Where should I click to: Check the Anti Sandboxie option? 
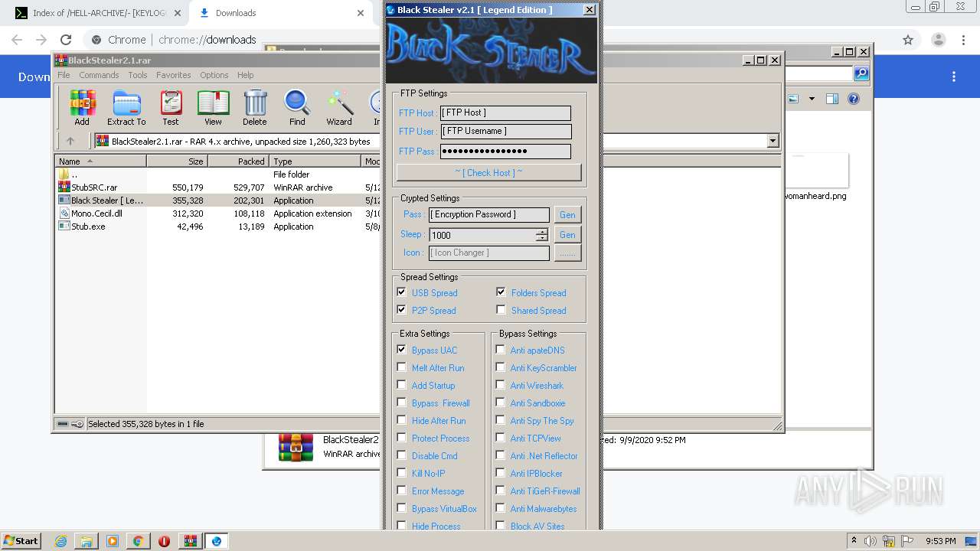coord(501,403)
